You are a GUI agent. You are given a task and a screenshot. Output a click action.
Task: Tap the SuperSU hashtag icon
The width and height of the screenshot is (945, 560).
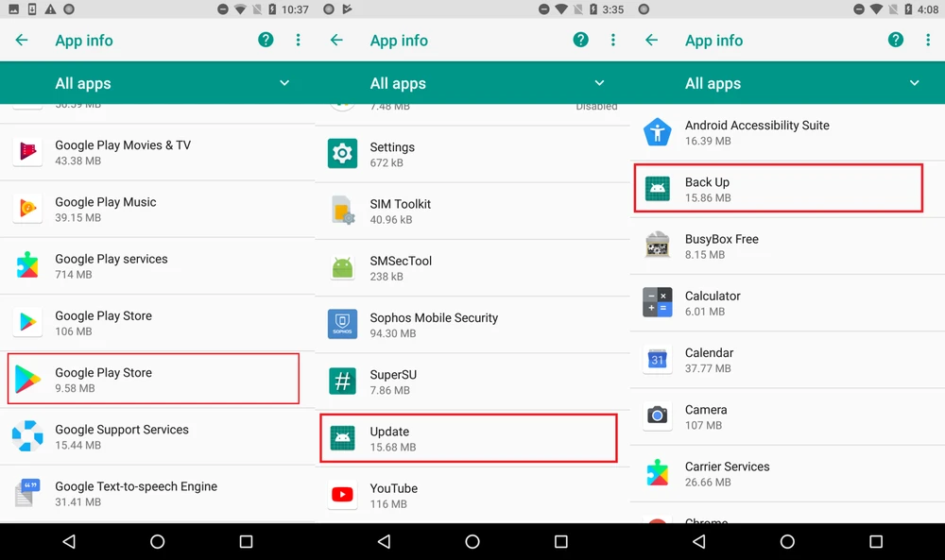342,381
